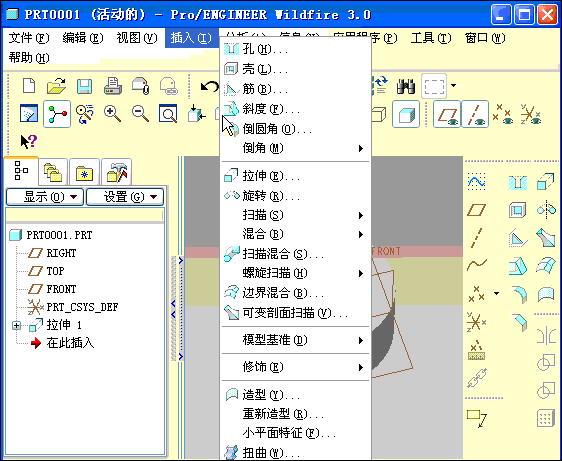Open the 工具(T) menu
This screenshot has width=562, height=461.
pos(430,38)
